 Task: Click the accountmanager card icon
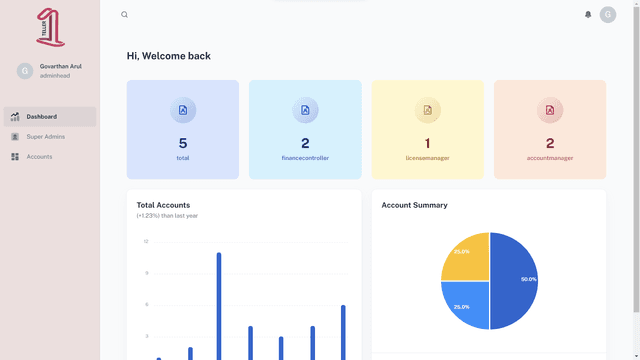[550, 110]
